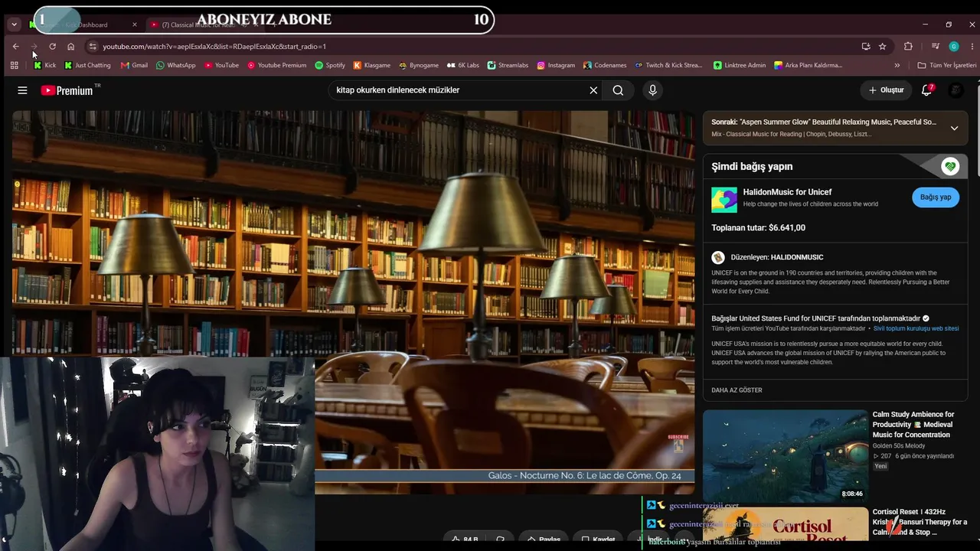Open the Golden 50s Melody channel
The height and width of the screenshot is (551, 980).
coord(899,445)
